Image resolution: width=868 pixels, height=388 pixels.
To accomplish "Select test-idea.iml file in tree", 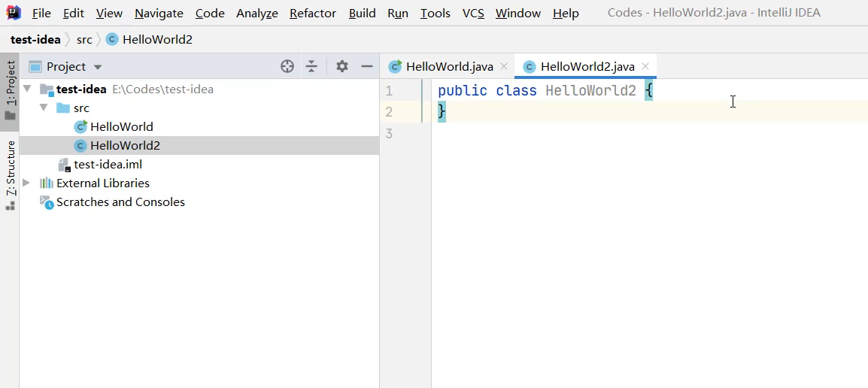I will tap(108, 164).
